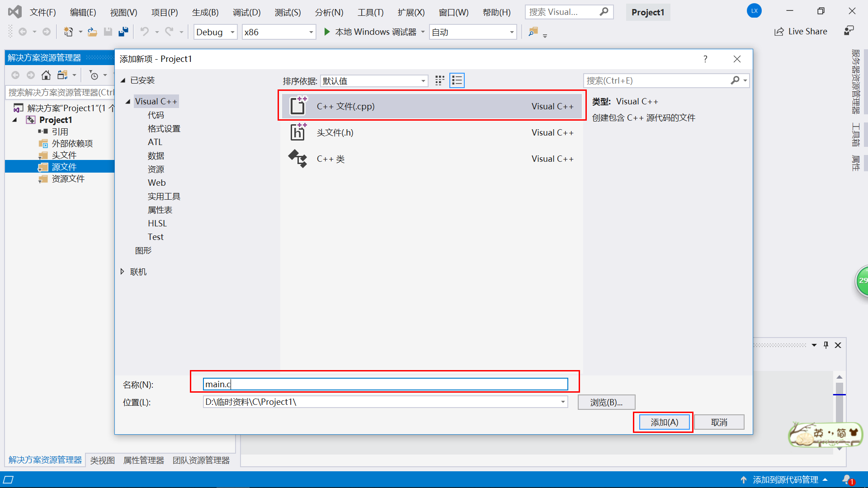Select the C++ class template icon
The image size is (868, 488).
coord(298,159)
